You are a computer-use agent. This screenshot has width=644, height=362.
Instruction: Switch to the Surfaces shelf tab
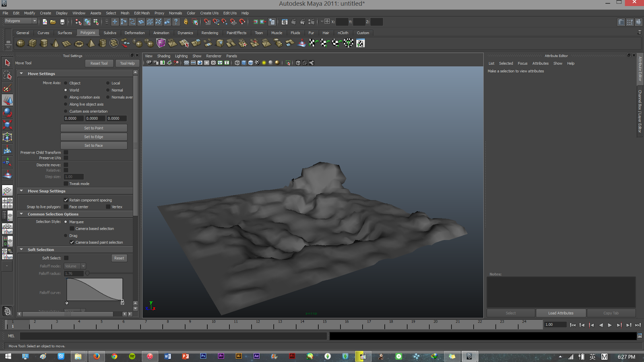pos(64,33)
